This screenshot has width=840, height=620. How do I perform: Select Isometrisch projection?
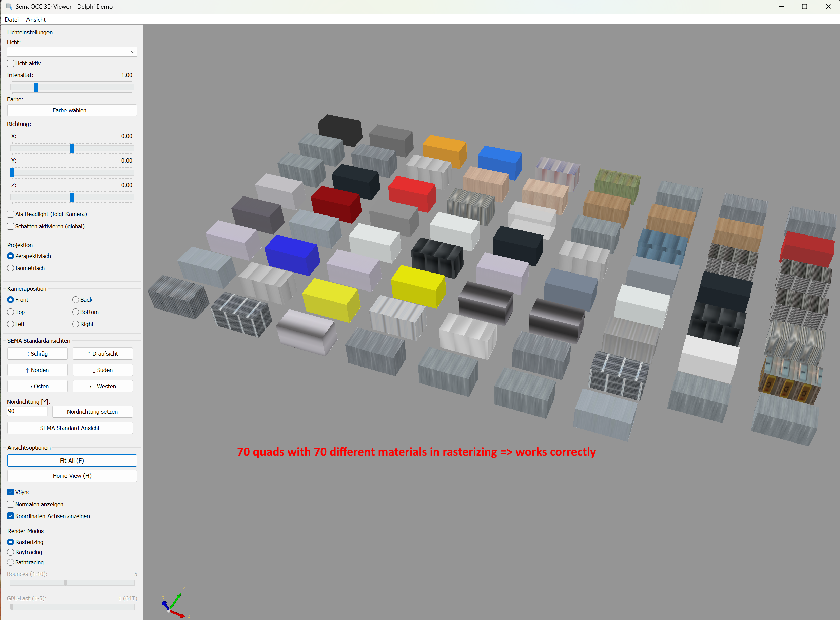11,268
